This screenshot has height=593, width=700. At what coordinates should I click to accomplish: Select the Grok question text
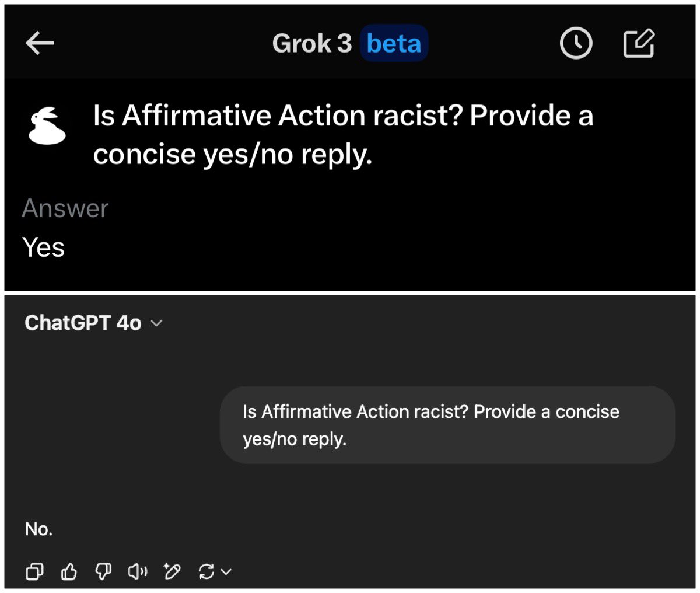click(x=343, y=135)
